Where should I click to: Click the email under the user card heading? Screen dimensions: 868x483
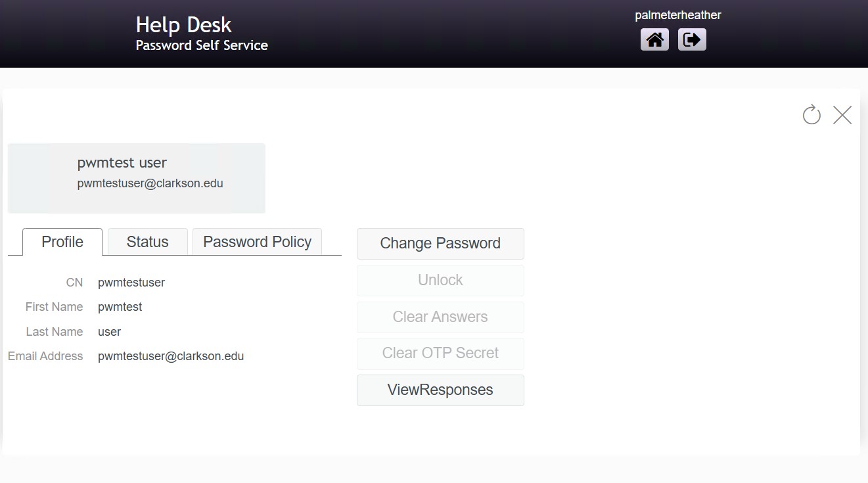pyautogui.click(x=150, y=183)
